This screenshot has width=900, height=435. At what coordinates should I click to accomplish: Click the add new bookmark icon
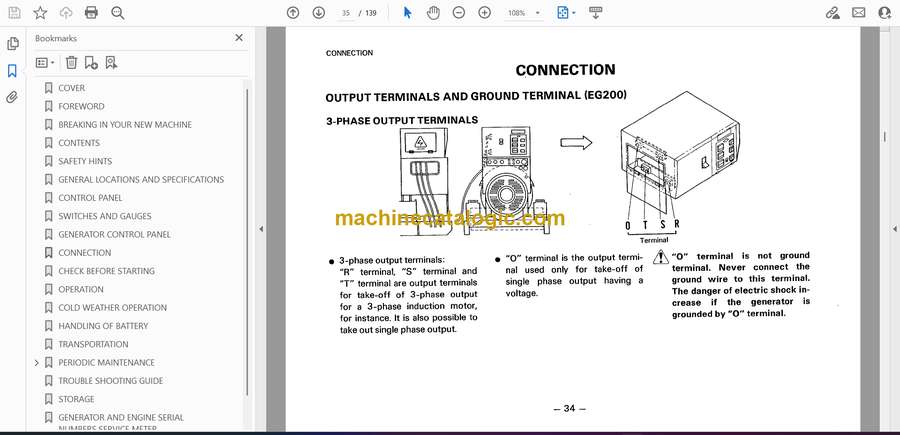click(x=91, y=63)
